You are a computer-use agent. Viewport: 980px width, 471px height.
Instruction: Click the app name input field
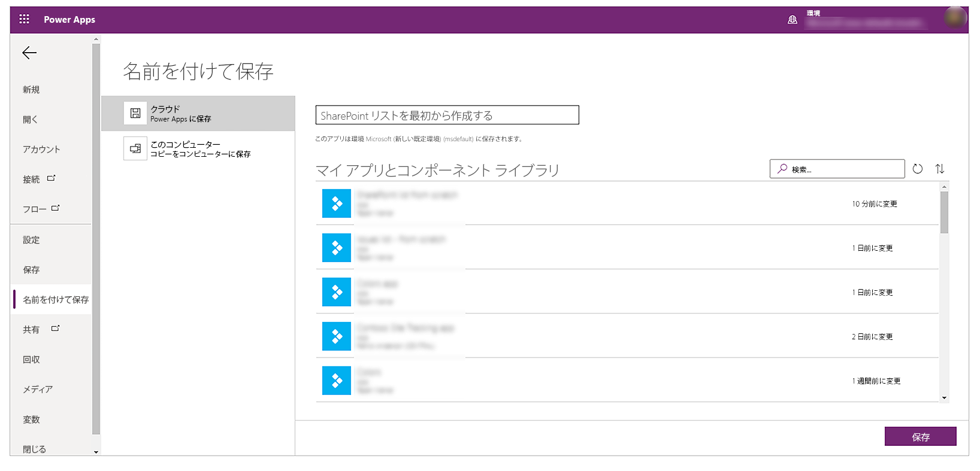(x=447, y=115)
